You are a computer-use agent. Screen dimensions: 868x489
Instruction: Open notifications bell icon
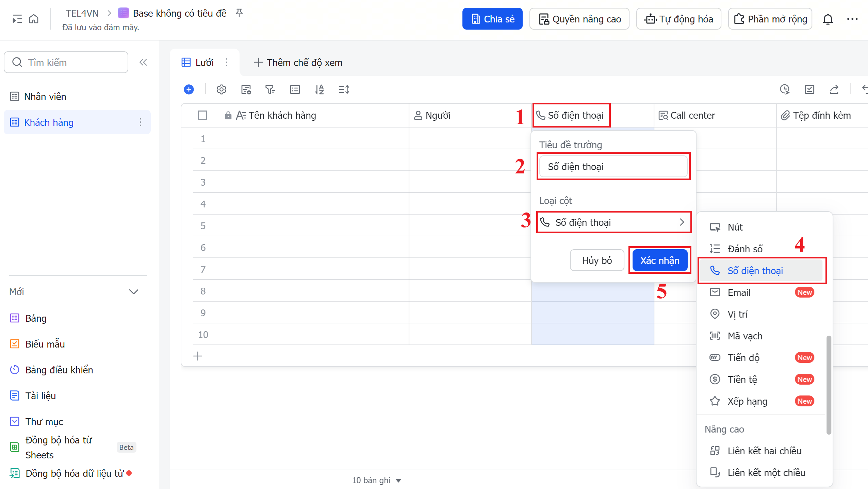point(828,19)
